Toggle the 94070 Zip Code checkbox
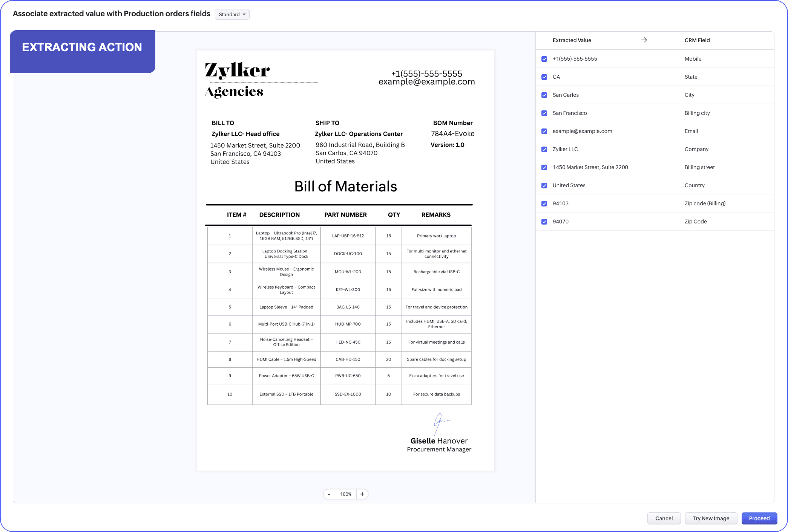The width and height of the screenshot is (788, 532). [544, 222]
